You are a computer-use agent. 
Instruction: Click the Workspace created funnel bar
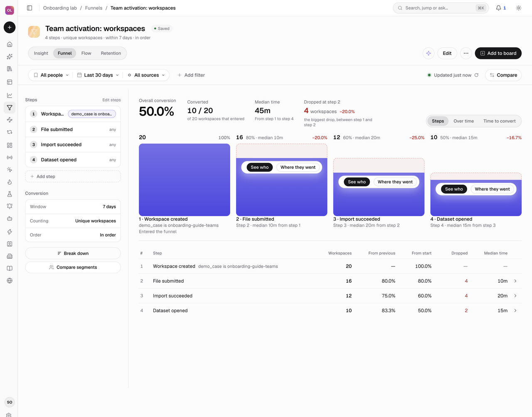pos(185,180)
